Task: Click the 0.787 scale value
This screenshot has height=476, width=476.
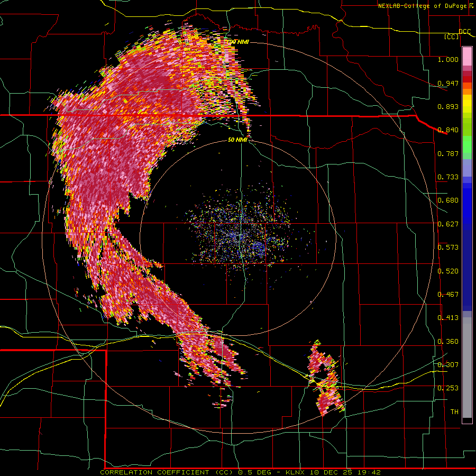Action: pyautogui.click(x=448, y=153)
